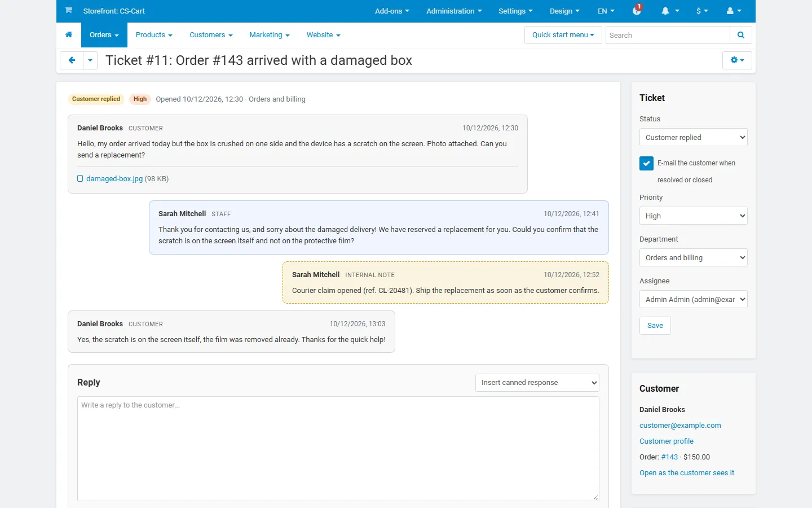Screen dimensions: 812x508
Task: Open the Priority dropdown set to High
Action: [693, 216]
